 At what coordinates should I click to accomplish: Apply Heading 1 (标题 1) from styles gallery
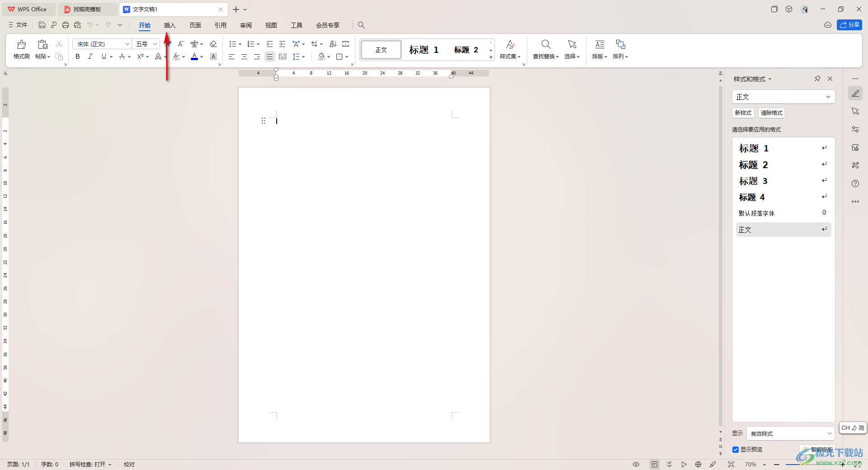point(424,50)
